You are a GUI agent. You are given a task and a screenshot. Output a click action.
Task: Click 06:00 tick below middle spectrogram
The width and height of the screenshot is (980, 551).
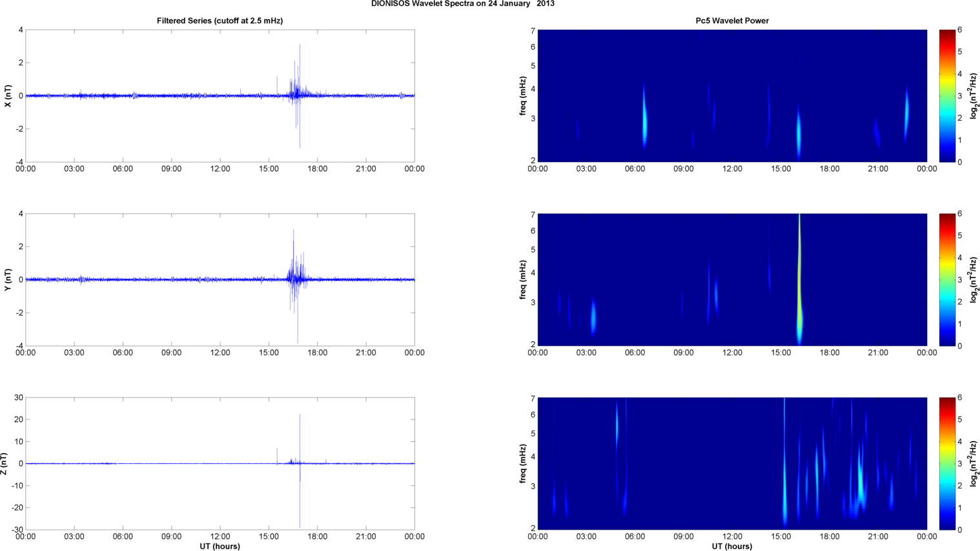(x=635, y=353)
